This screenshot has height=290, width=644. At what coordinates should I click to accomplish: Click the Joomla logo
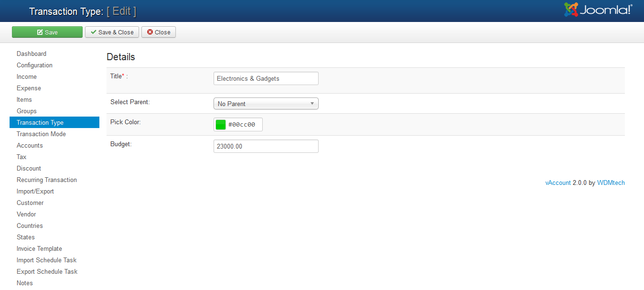pos(598,10)
